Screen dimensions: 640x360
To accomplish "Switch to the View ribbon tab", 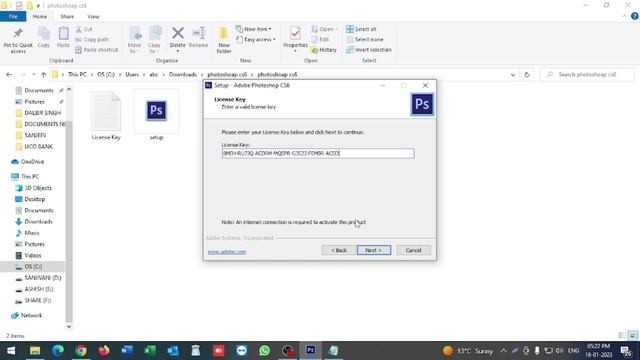I will coord(93,16).
